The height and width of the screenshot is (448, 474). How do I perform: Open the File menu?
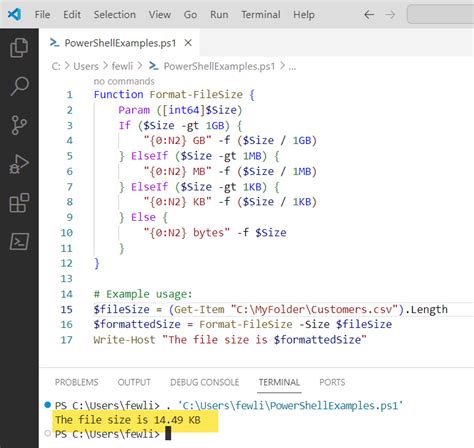tap(42, 15)
